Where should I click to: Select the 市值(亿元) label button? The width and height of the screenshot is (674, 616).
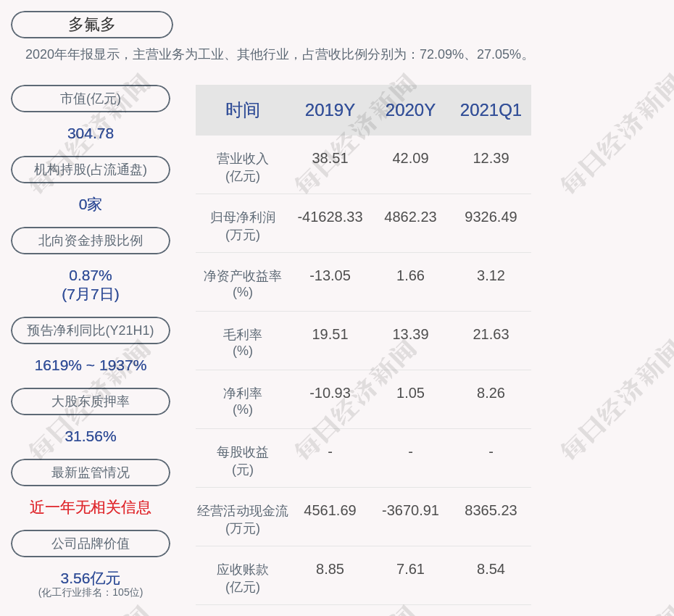[91, 99]
